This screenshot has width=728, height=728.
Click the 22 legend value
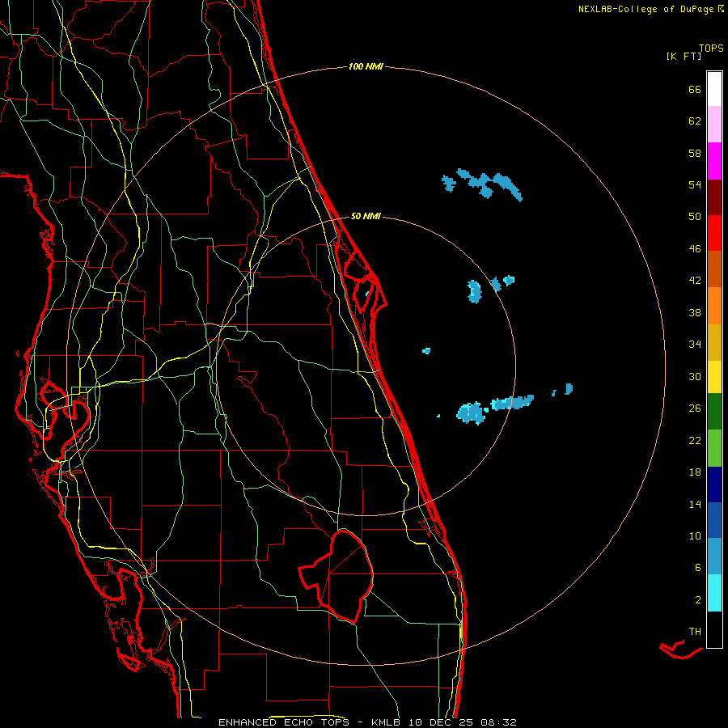(695, 440)
